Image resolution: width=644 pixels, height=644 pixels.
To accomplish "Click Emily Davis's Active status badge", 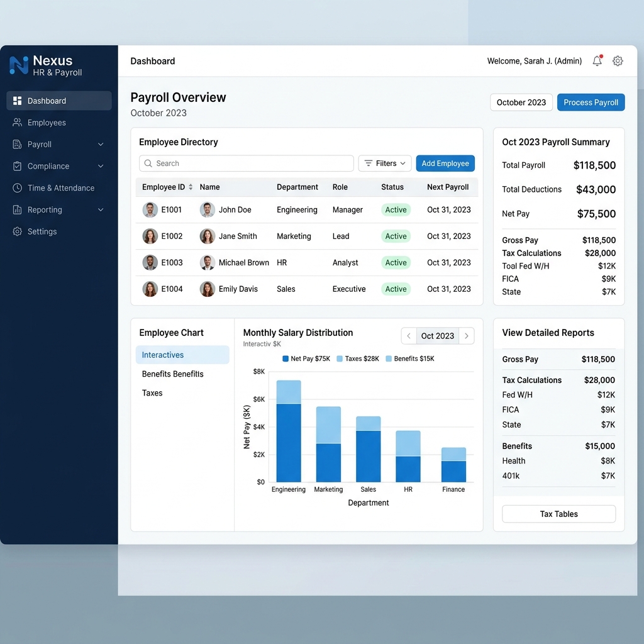I will tap(396, 289).
